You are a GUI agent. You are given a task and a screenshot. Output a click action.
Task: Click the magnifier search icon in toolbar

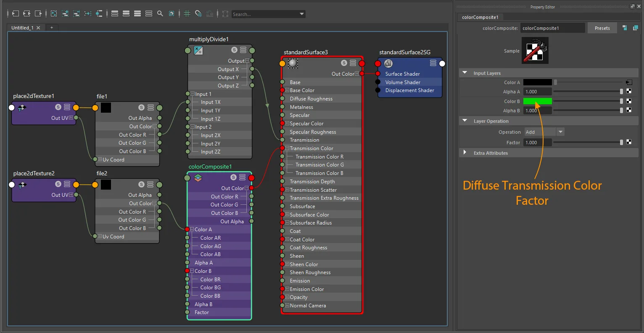click(160, 14)
